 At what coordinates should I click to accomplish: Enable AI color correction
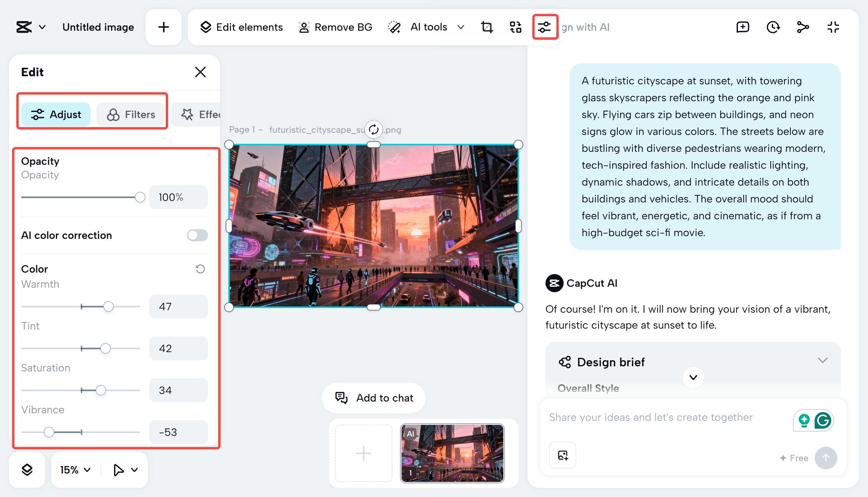197,235
